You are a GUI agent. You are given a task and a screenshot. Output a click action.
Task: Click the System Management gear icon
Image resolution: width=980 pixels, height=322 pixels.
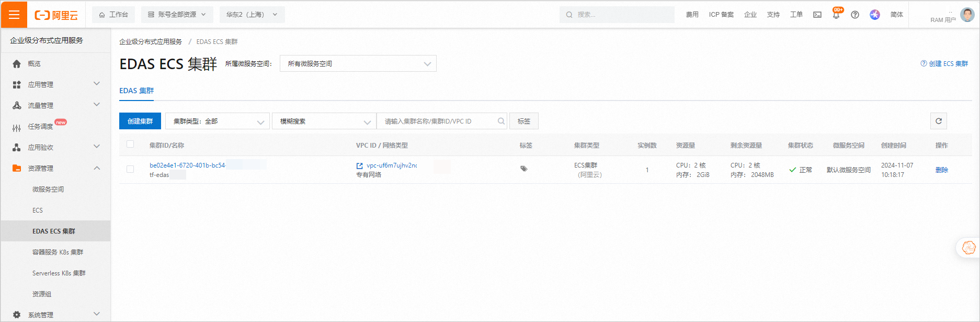click(17, 315)
